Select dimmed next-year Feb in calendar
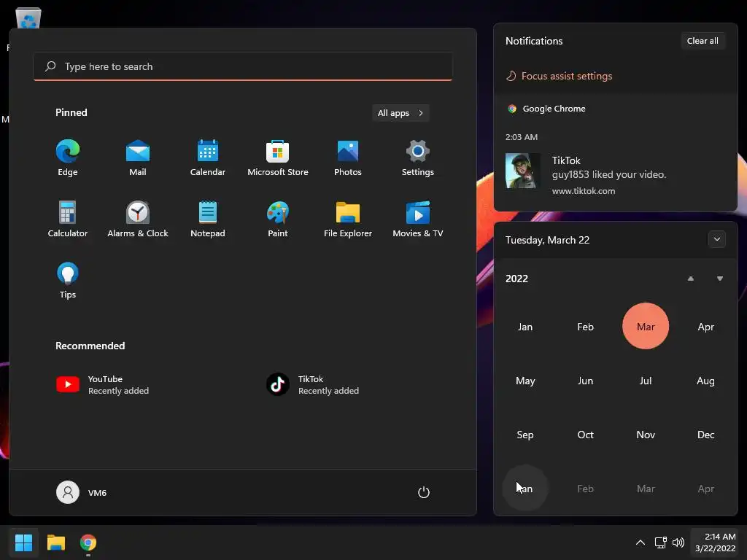This screenshot has height=560, width=747. click(585, 489)
